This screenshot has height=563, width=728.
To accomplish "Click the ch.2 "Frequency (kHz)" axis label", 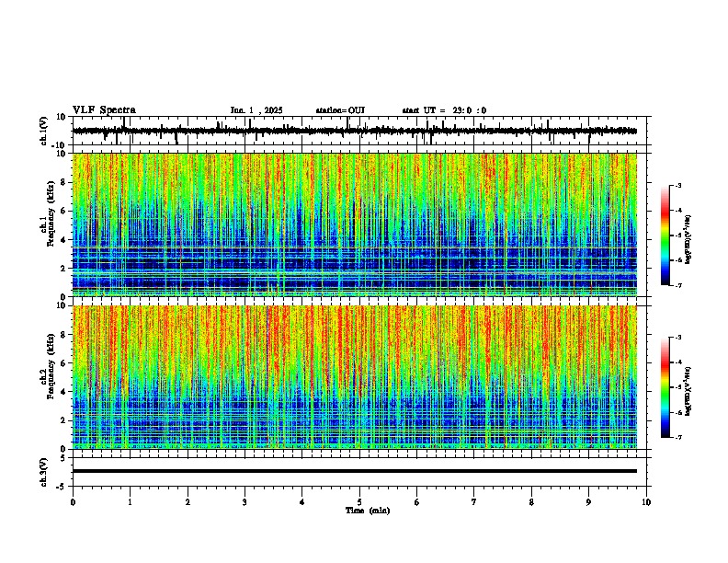I will 51,366.
